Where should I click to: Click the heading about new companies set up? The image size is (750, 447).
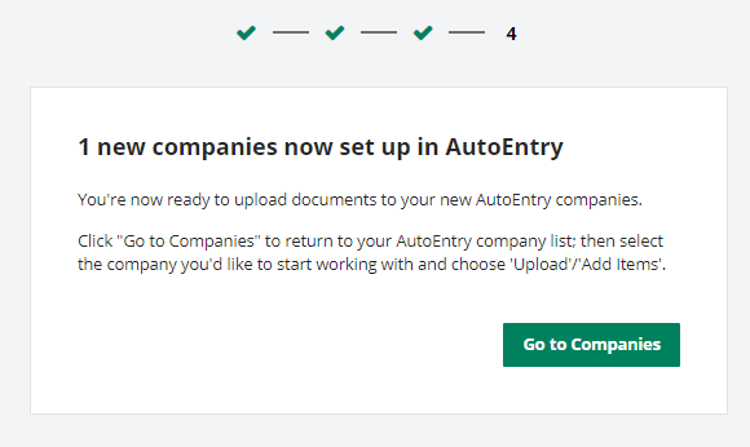coord(320,148)
